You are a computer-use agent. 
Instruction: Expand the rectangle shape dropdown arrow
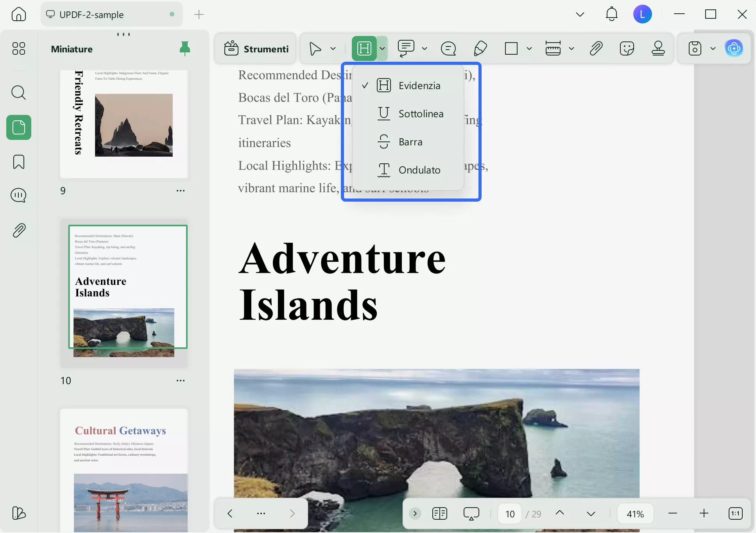(529, 48)
